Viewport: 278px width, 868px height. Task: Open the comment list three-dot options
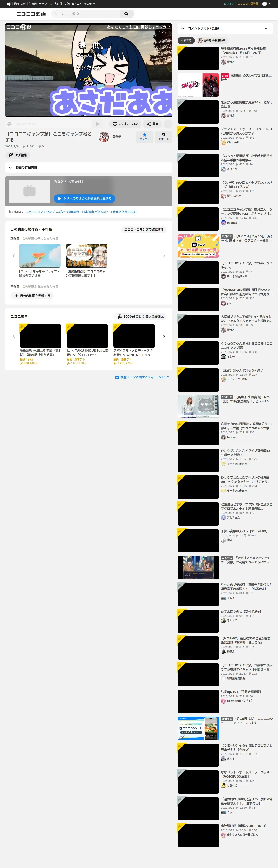[267, 28]
